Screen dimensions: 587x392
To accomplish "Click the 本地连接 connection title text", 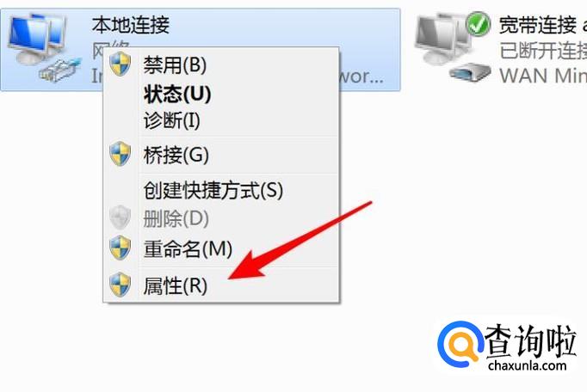I will [131, 25].
